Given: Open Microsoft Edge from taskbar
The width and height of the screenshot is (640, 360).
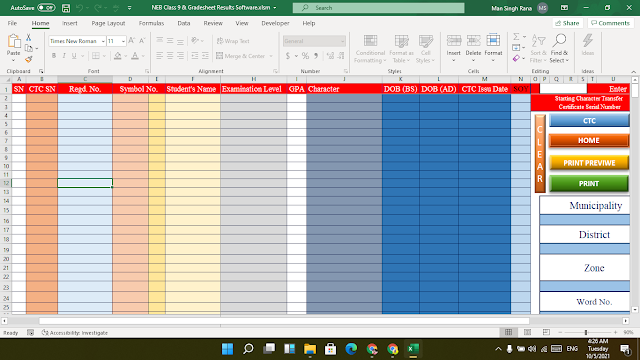Looking at the screenshot, I should [x=351, y=349].
